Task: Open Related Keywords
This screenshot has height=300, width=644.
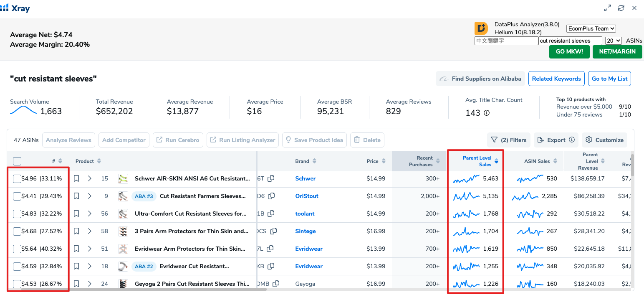Action: coord(556,79)
